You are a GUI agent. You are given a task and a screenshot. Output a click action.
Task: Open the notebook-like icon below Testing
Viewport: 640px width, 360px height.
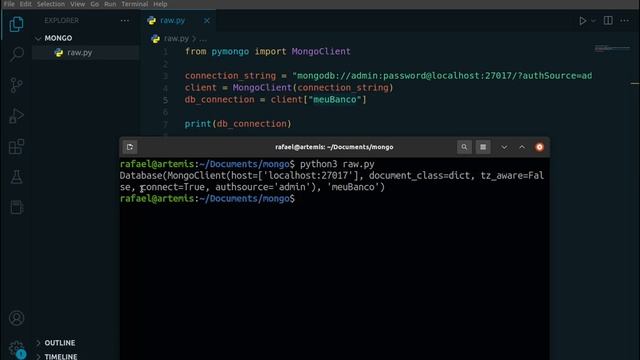[x=16, y=207]
